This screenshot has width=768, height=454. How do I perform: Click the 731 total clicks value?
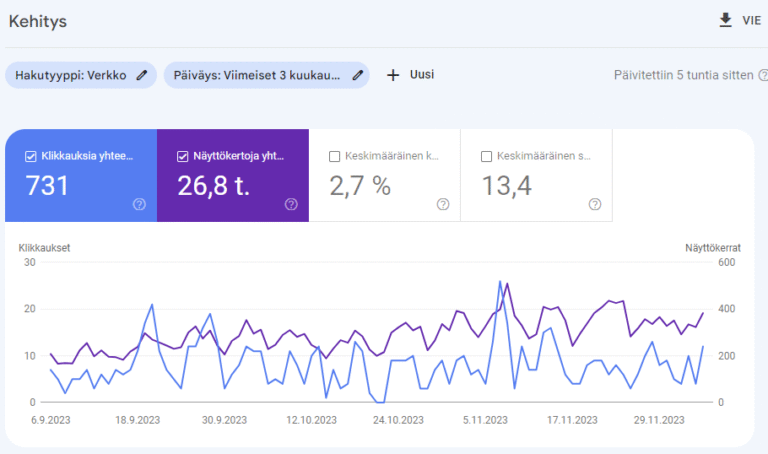pyautogui.click(x=47, y=186)
